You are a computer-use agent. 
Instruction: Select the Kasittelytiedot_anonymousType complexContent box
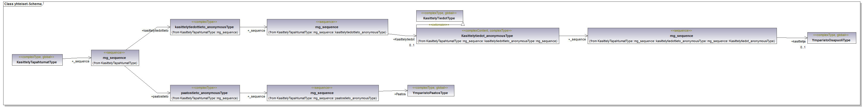pyautogui.click(x=487, y=36)
